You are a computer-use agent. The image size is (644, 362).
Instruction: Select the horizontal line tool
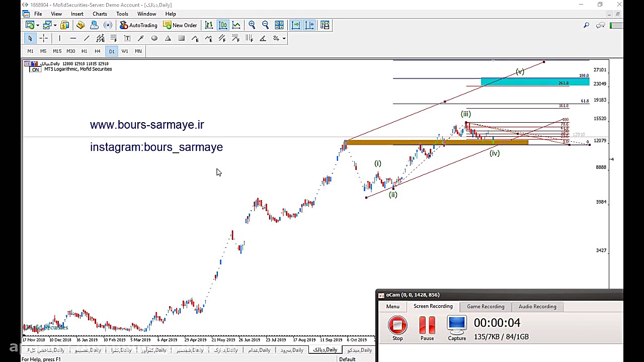73,38
